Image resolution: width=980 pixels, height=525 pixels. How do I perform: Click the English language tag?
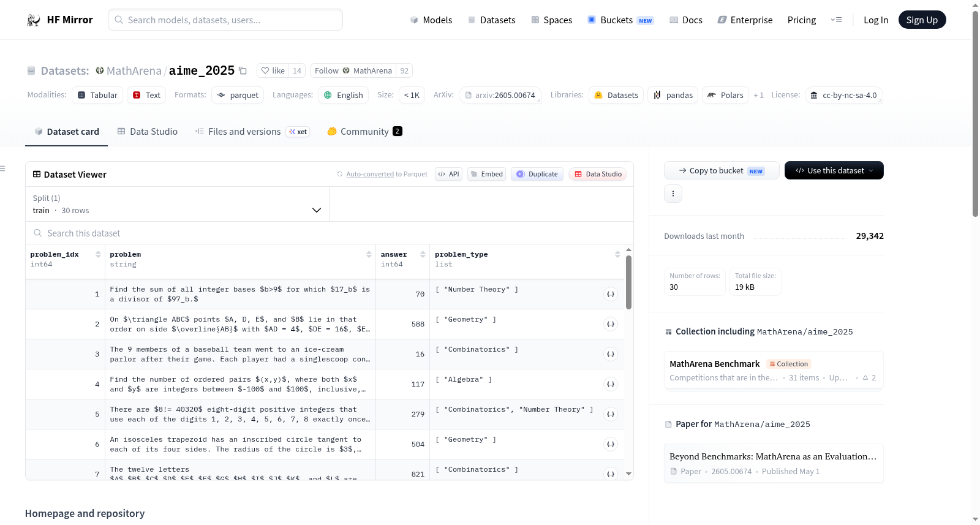coord(343,95)
